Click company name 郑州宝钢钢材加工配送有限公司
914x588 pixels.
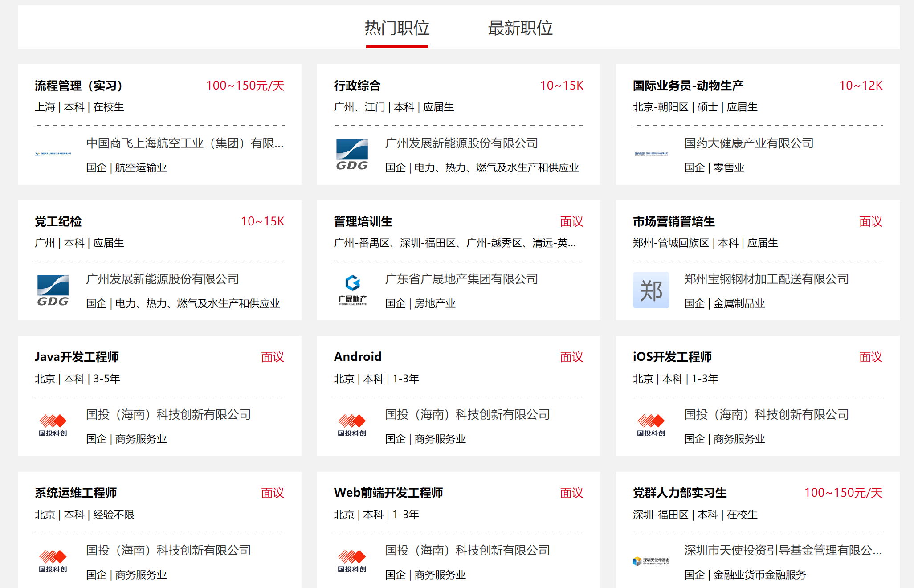point(766,279)
